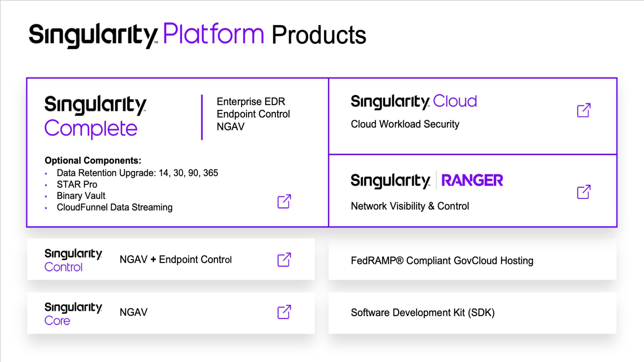This screenshot has width=644, height=362.
Task: Select the STAR Pro optional component
Action: [77, 184]
